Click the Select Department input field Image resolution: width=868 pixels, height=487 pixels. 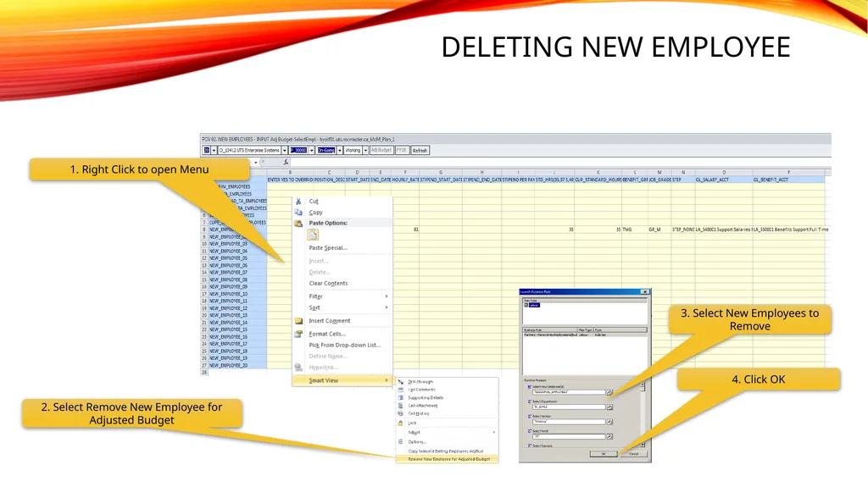click(x=569, y=407)
